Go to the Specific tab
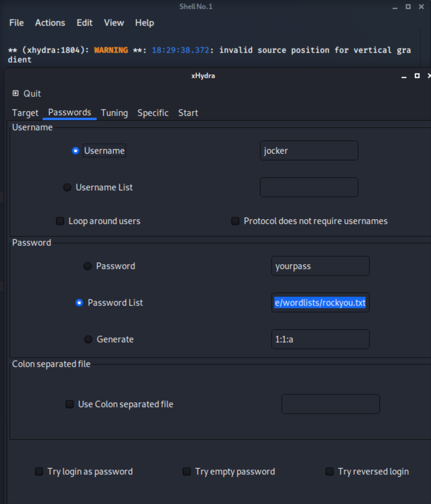The width and height of the screenshot is (431, 504). (153, 113)
